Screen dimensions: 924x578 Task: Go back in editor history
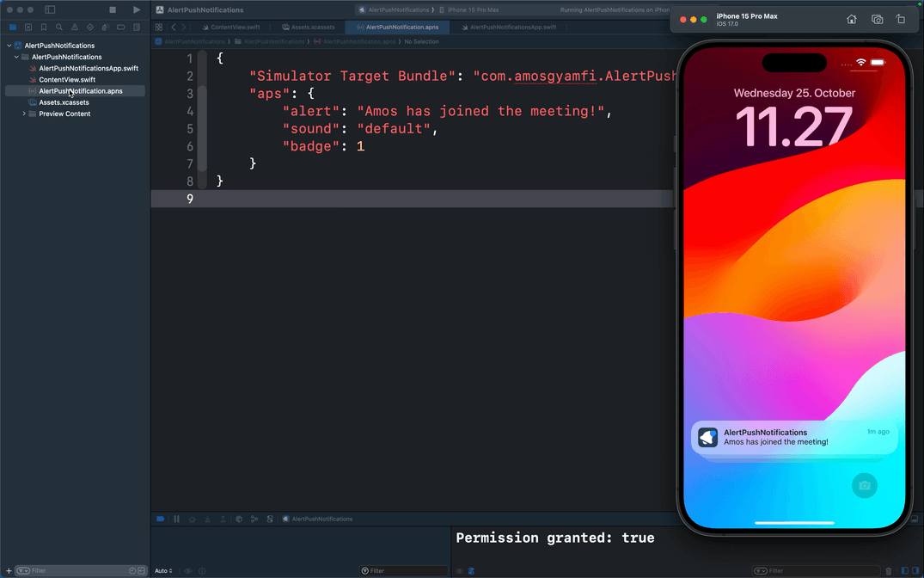point(174,28)
